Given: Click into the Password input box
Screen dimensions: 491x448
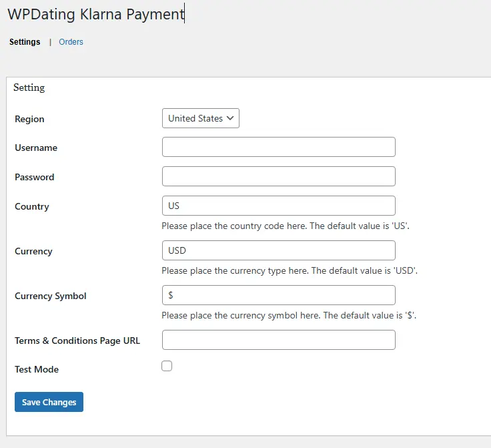Looking at the screenshot, I should pos(278,176).
